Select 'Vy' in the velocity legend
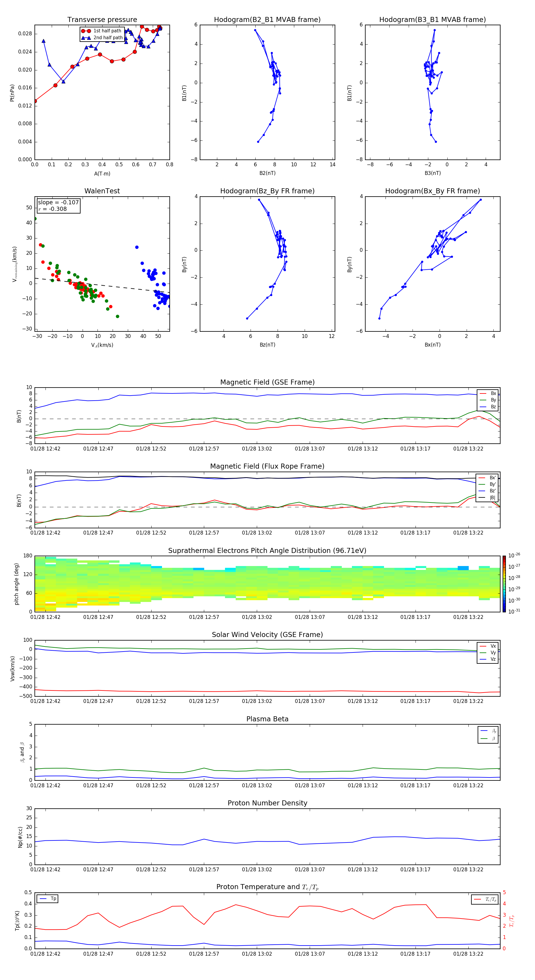The width and height of the screenshot is (535, 980). 488,652
